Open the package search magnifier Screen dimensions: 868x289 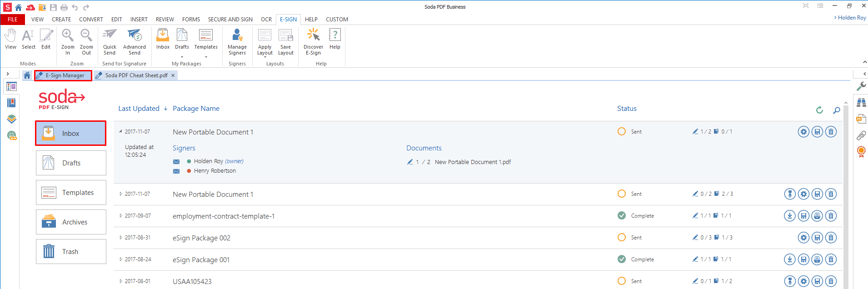[836, 110]
